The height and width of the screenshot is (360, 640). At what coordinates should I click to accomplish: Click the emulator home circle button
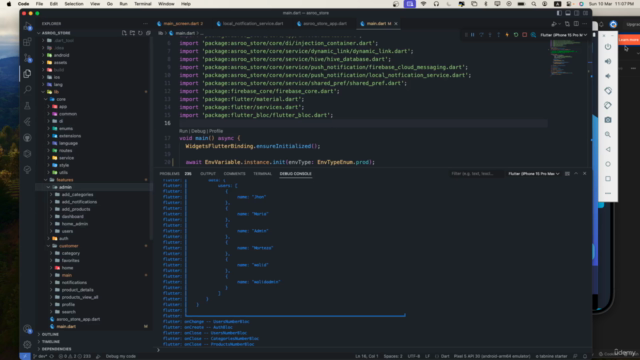click(x=608, y=164)
